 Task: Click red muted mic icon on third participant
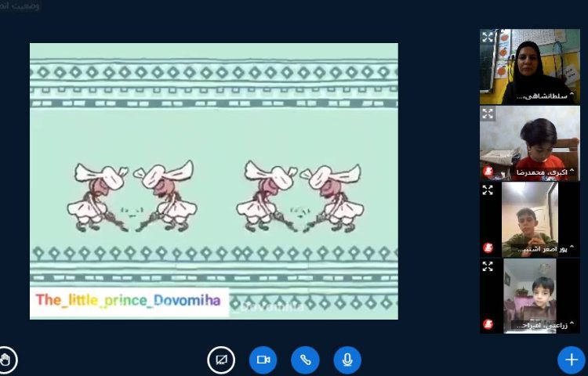pos(488,248)
